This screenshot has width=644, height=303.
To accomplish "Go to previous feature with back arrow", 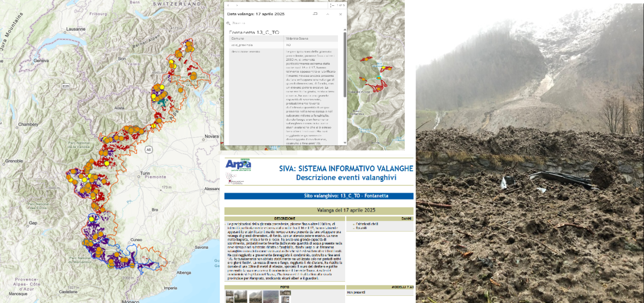I will [x=228, y=5].
